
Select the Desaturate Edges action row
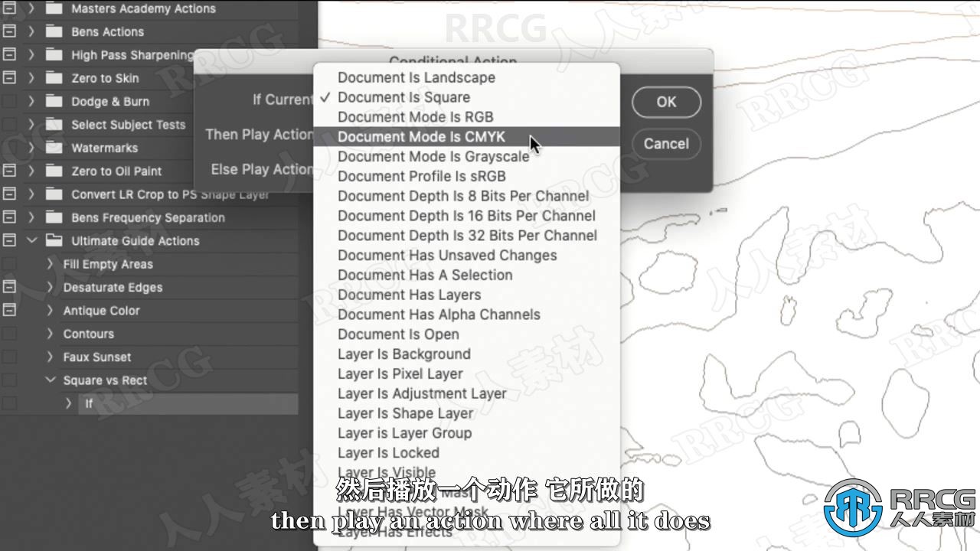coord(150,287)
